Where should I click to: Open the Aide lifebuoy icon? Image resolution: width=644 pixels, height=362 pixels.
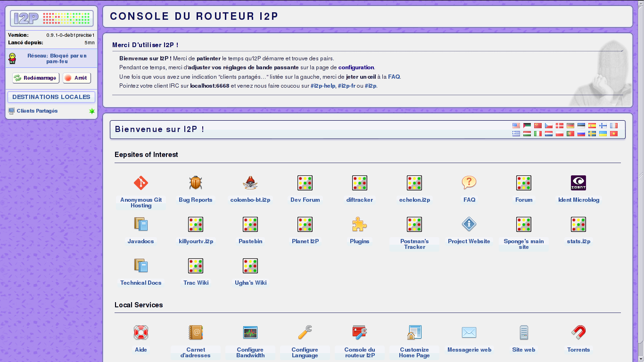pos(140,332)
